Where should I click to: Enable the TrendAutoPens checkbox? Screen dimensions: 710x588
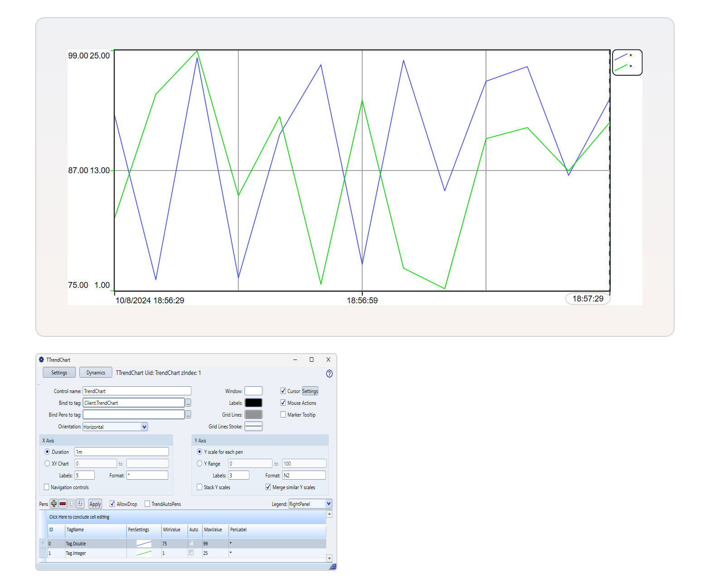(x=147, y=504)
